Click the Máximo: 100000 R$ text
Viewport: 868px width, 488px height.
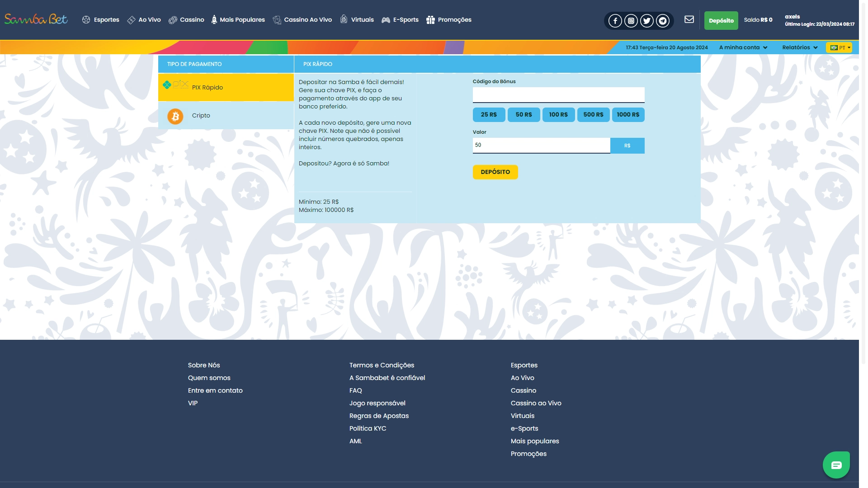tap(326, 210)
